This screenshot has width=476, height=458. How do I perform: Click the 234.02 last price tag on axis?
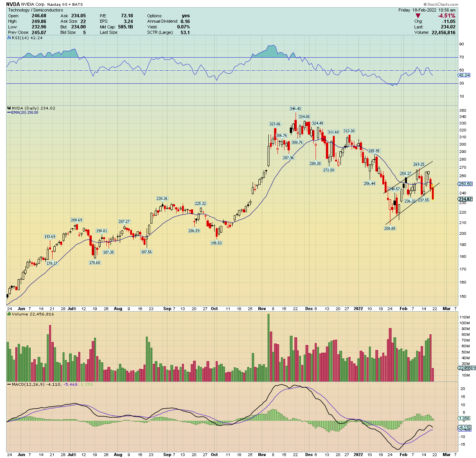(x=465, y=199)
